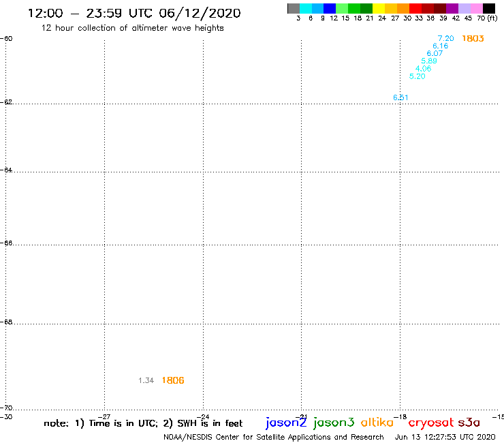Select the medium green swatch between 15 and 18
The width and height of the screenshot is (504, 443).
click(x=355, y=8)
